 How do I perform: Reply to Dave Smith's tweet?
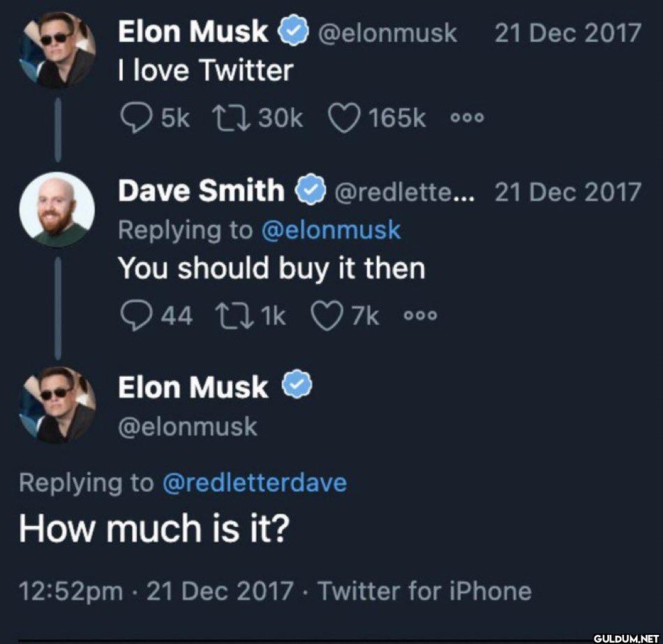click(x=136, y=315)
